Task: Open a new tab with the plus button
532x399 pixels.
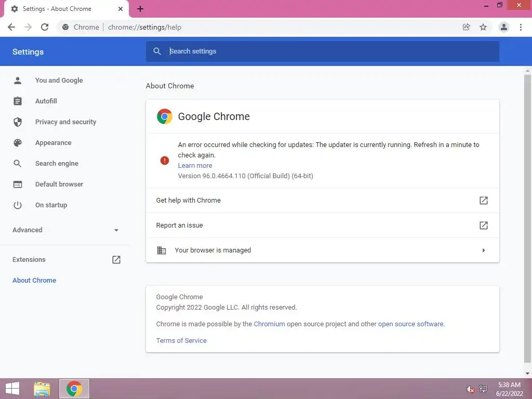Action: pos(140,9)
